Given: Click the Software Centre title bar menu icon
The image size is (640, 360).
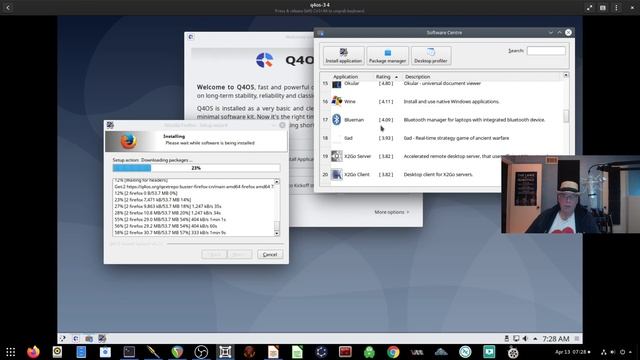Looking at the screenshot, I should click(x=321, y=33).
